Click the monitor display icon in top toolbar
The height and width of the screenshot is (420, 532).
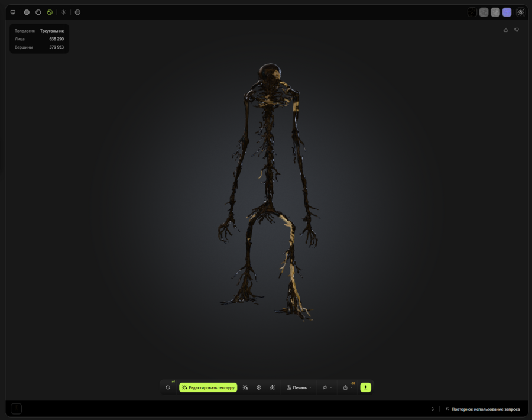click(x=13, y=12)
